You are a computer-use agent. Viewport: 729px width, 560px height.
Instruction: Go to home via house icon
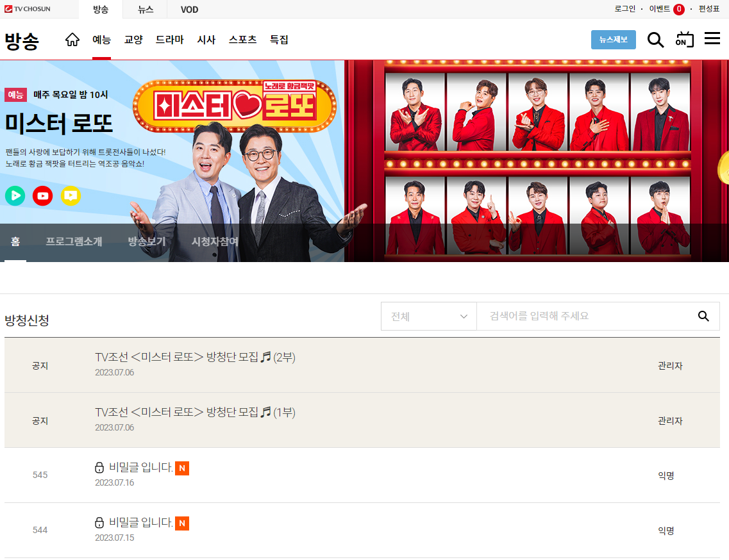tap(72, 40)
